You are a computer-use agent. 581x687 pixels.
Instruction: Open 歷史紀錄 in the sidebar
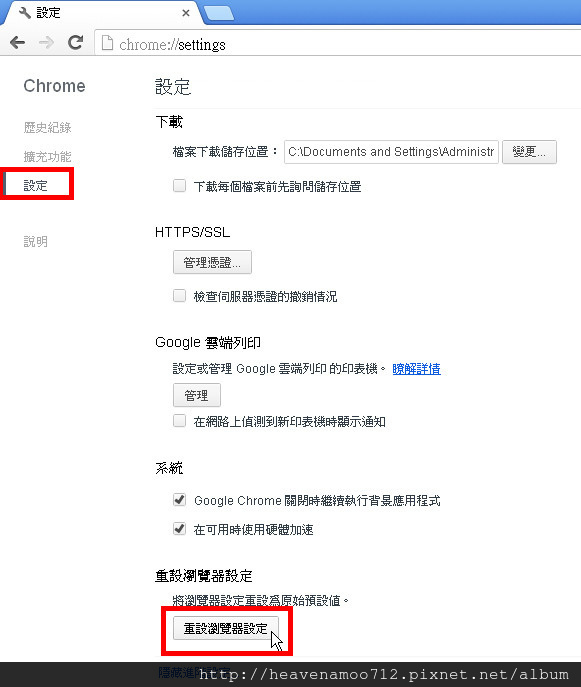(47, 127)
